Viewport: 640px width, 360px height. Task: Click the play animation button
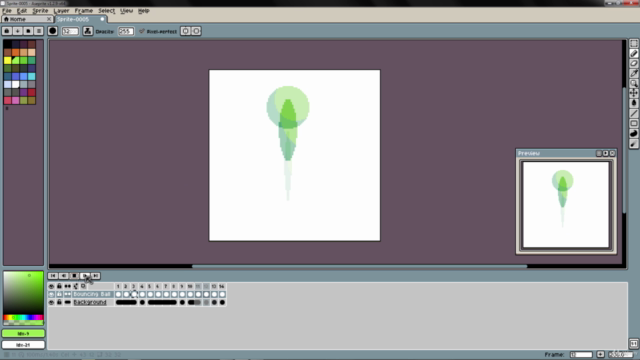point(85,276)
